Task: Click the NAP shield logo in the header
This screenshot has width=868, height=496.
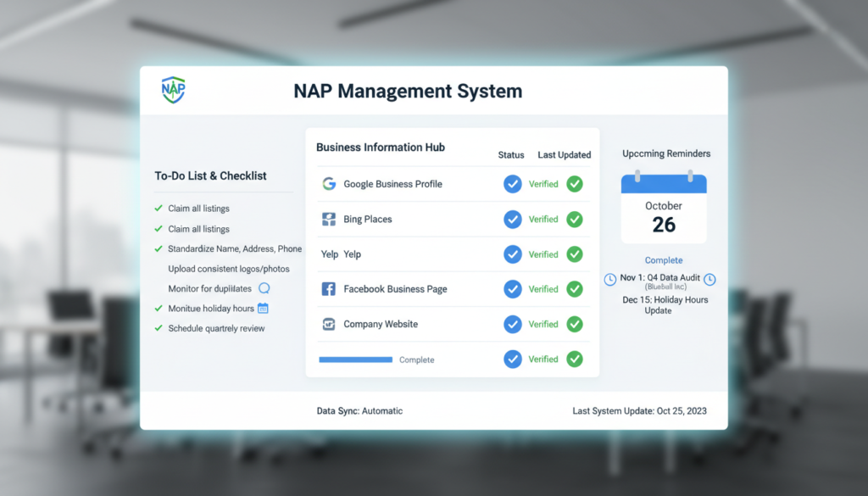Action: coord(172,89)
